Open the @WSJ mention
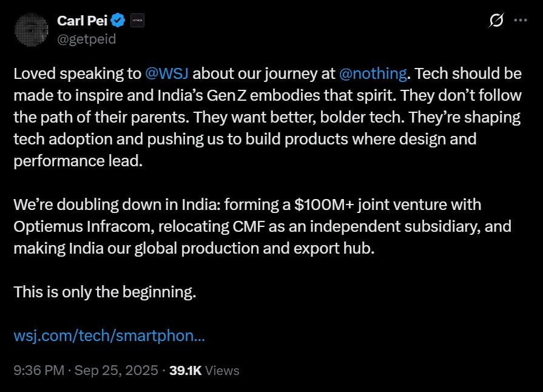This screenshot has width=543, height=392. 167,73
